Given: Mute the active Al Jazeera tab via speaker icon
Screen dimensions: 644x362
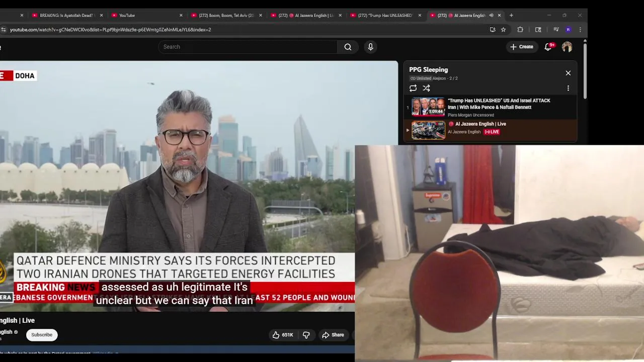Looking at the screenshot, I should [491, 15].
